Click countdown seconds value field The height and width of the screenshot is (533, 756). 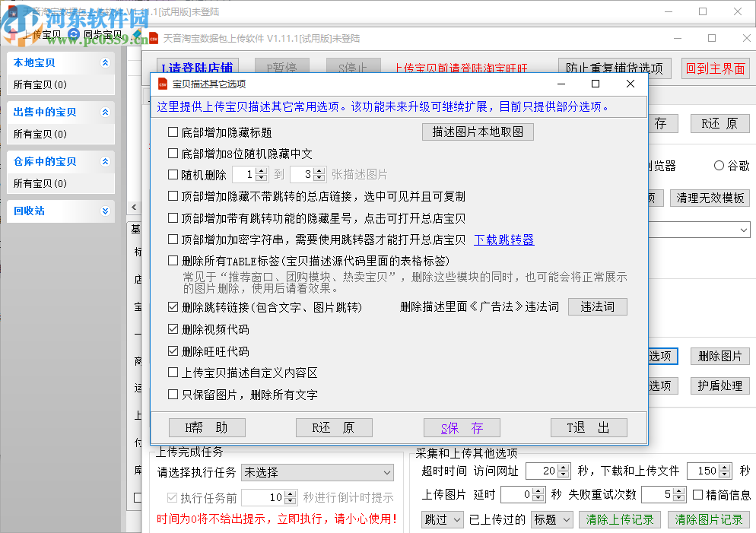point(263,497)
